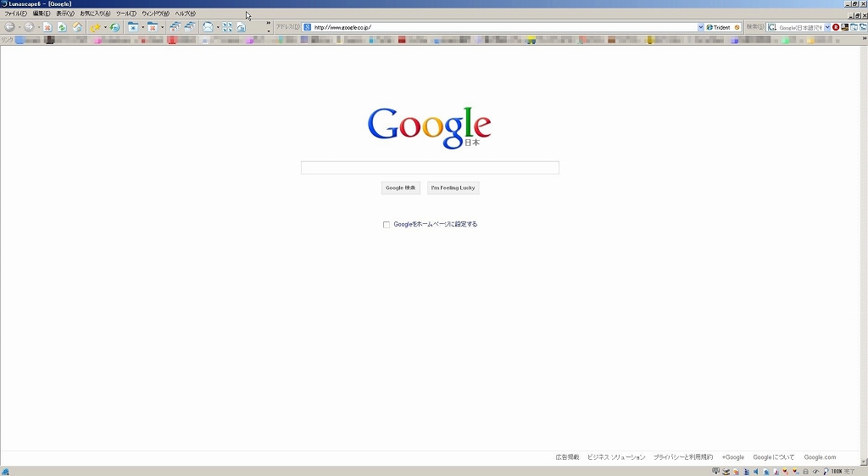Click the vertical scrollbar down arrow
Image resolution: width=868 pixels, height=476 pixels.
[x=864, y=462]
